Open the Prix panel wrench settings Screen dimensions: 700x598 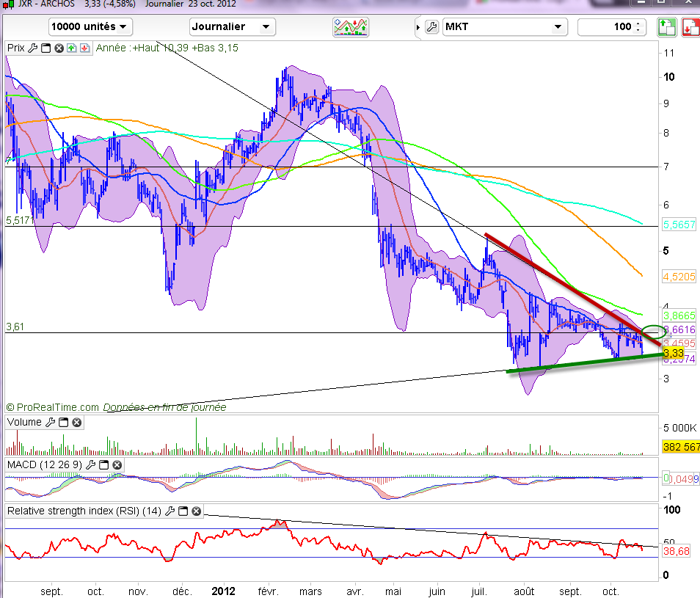click(x=32, y=48)
